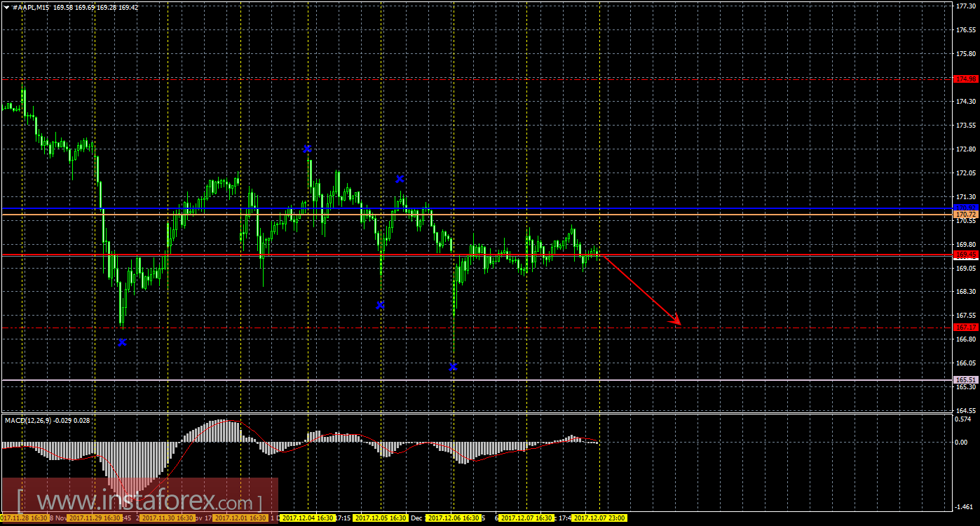Select the 165.51 support level label
This screenshot has height=526, width=980.
click(966, 379)
